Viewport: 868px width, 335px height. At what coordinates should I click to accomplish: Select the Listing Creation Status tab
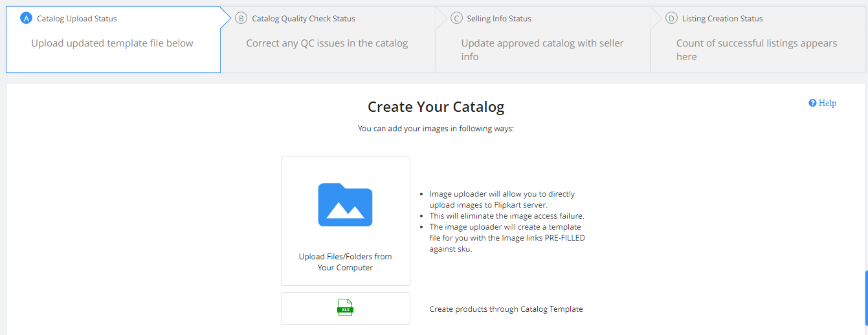[x=722, y=19]
